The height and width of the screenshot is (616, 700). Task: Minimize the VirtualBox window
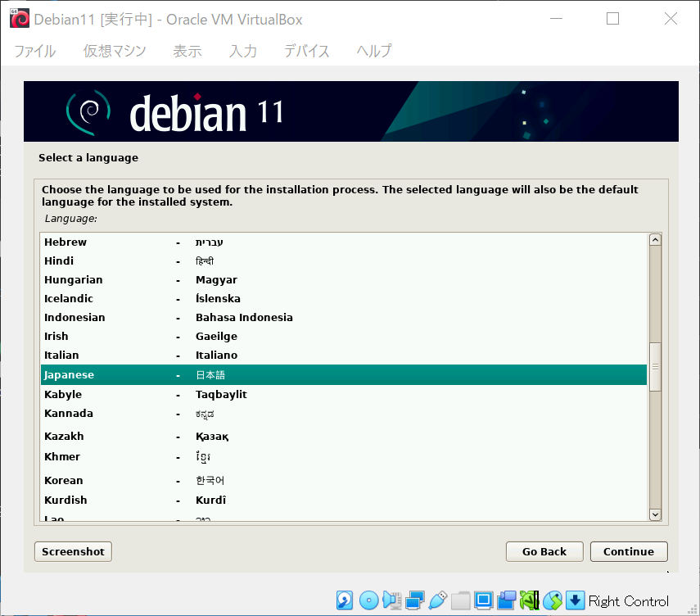click(556, 19)
